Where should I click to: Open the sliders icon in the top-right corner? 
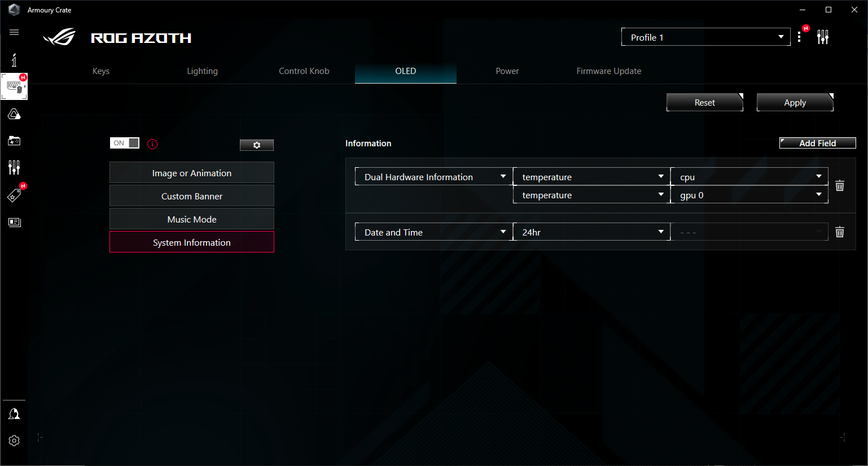click(823, 37)
